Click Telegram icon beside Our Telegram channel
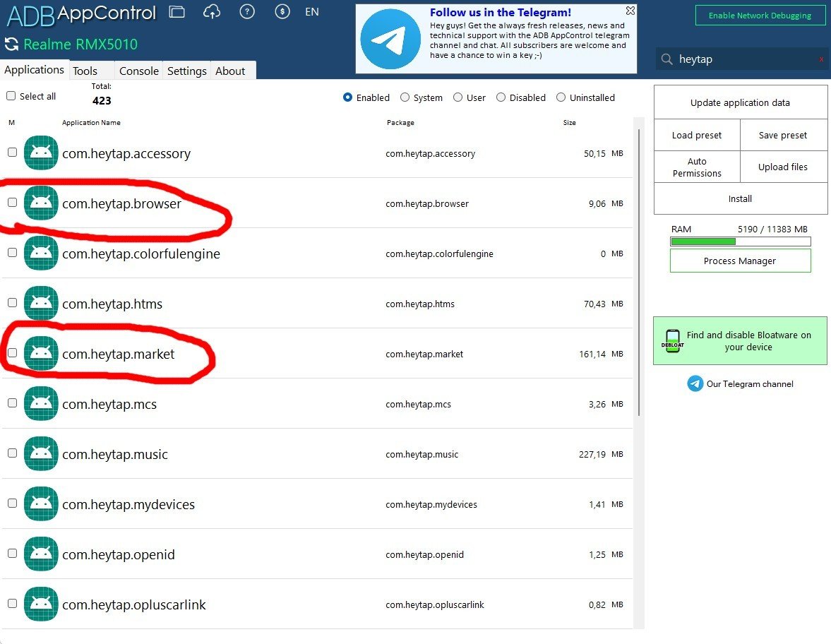The image size is (831, 644). [695, 383]
